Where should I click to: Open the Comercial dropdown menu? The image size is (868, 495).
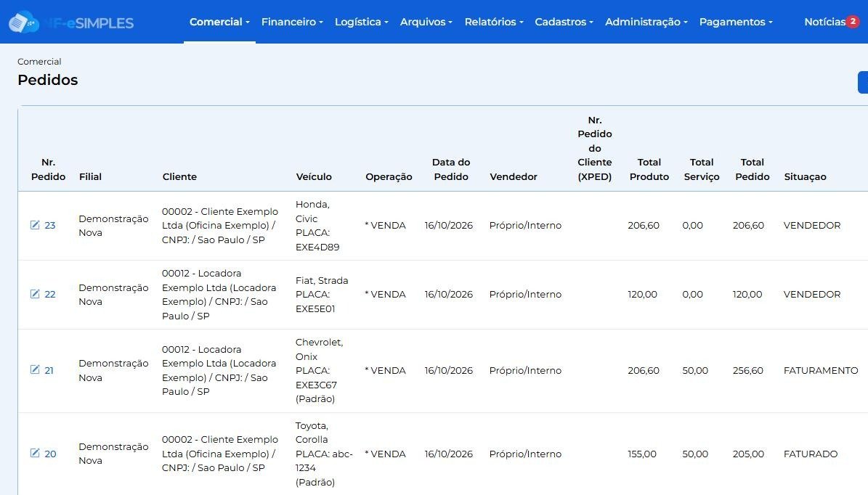(219, 22)
